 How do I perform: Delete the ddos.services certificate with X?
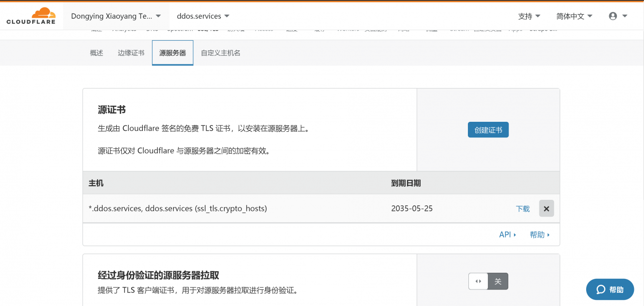coord(546,208)
